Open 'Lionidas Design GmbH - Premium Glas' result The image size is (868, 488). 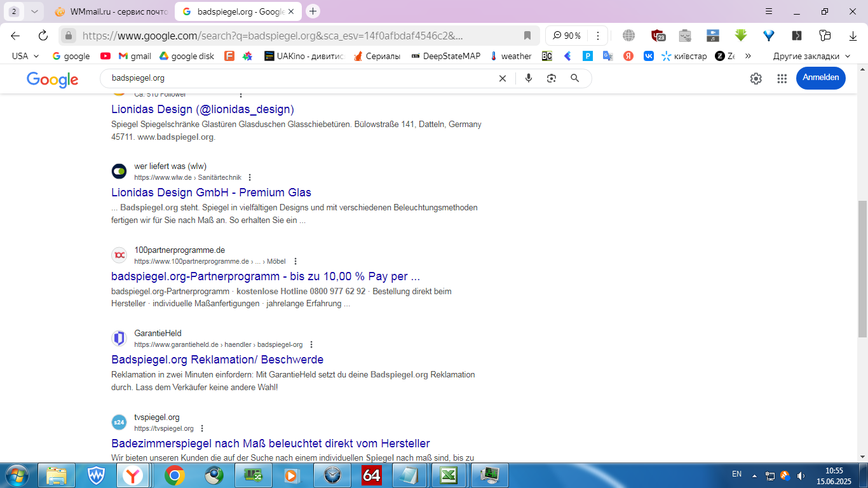211,193
